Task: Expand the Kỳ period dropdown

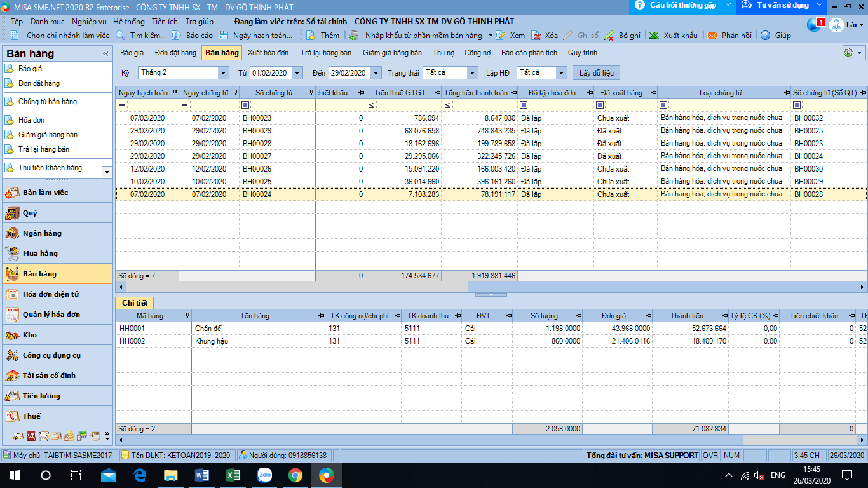Action: tap(222, 73)
